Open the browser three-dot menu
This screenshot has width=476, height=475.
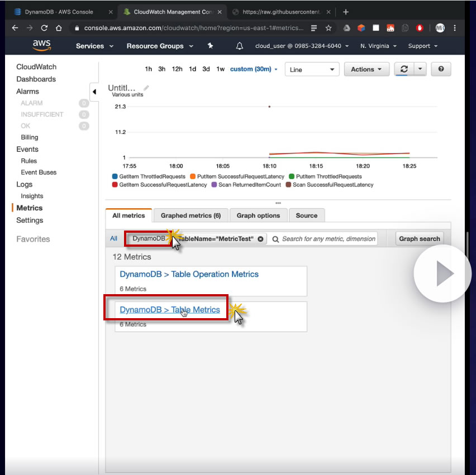(x=454, y=28)
